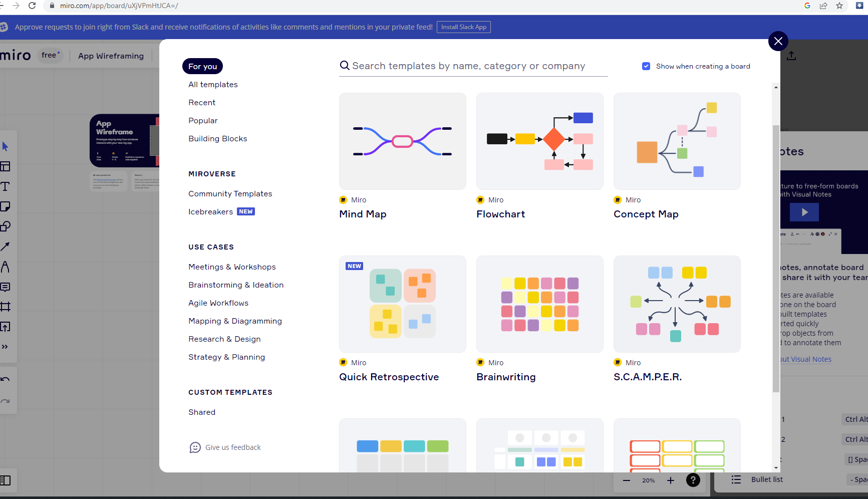
Task: Toggle Show when creating a board checkbox
Action: 646,66
